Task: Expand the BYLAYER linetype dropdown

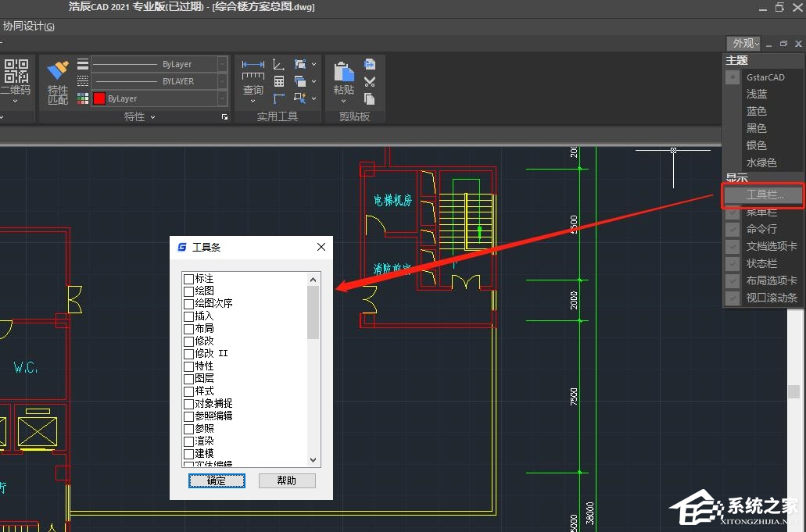Action: [x=223, y=81]
